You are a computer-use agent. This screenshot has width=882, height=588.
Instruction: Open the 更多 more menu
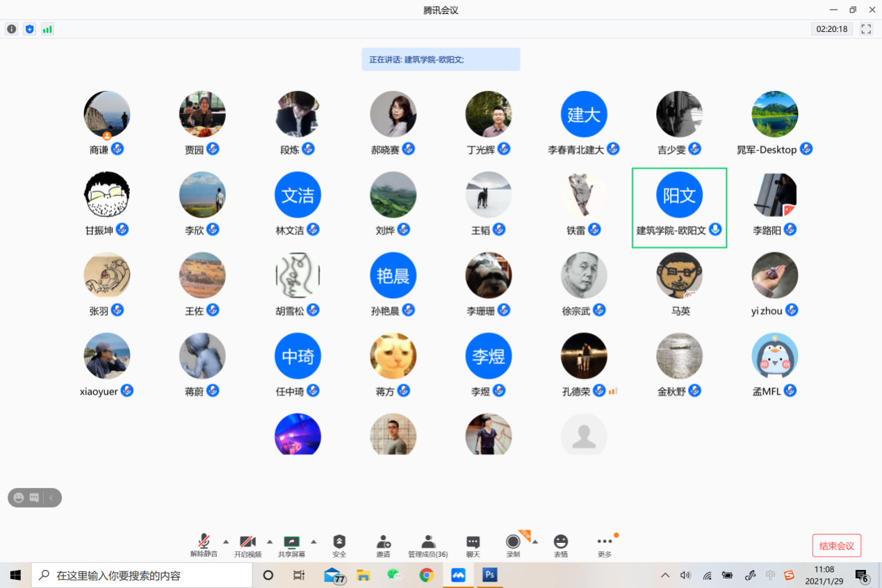tap(605, 545)
